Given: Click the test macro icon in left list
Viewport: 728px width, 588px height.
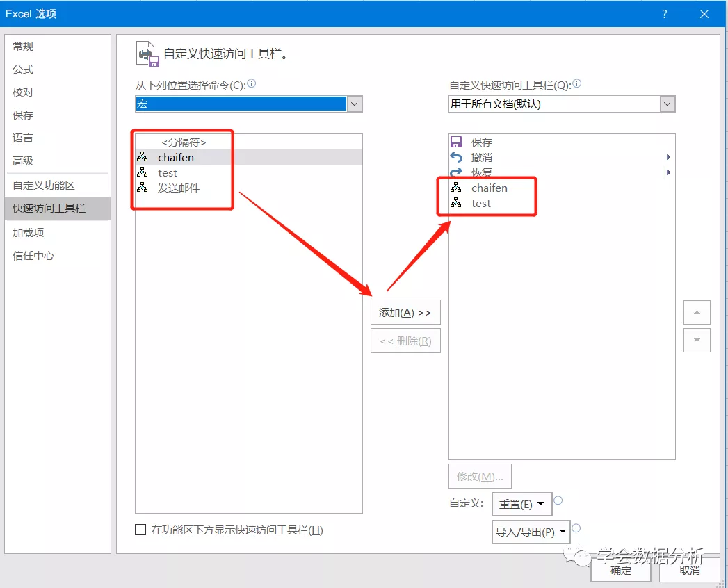Looking at the screenshot, I should [142, 172].
